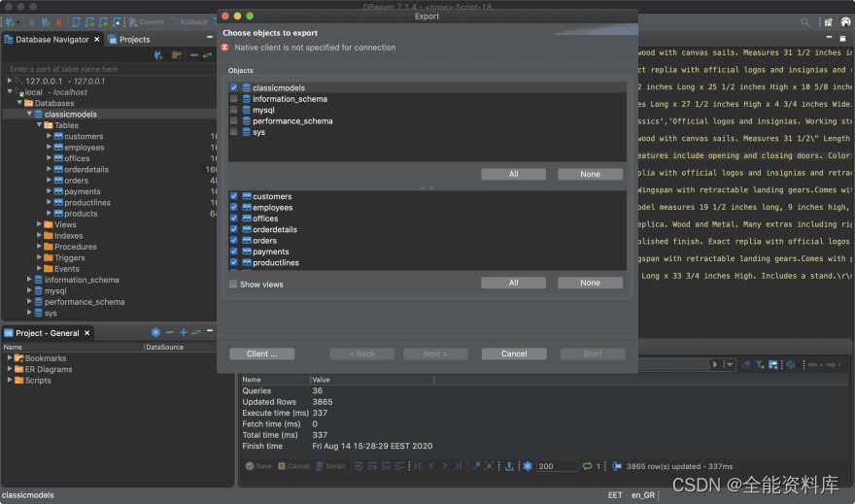Open SQL Editor script icon in toolbar
This screenshot has width=855, height=504.
[x=76, y=22]
